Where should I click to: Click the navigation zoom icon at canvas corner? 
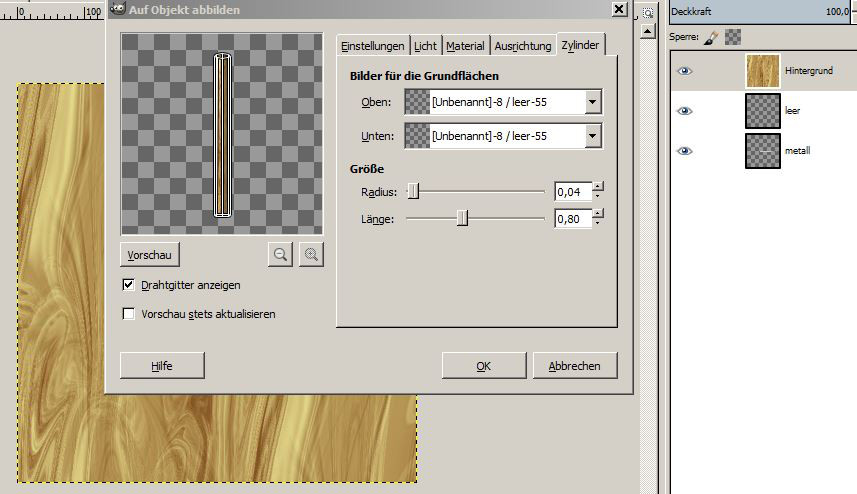coord(648,11)
